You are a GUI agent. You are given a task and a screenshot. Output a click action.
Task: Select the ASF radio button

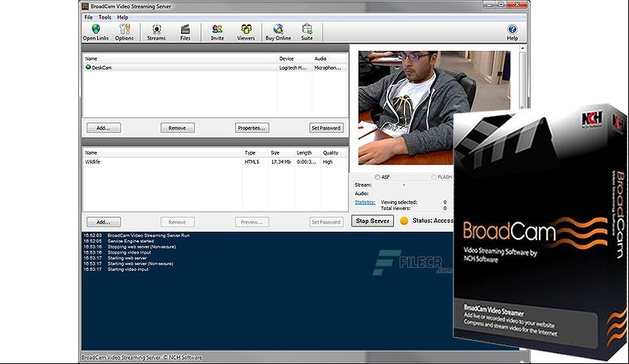[x=377, y=176]
